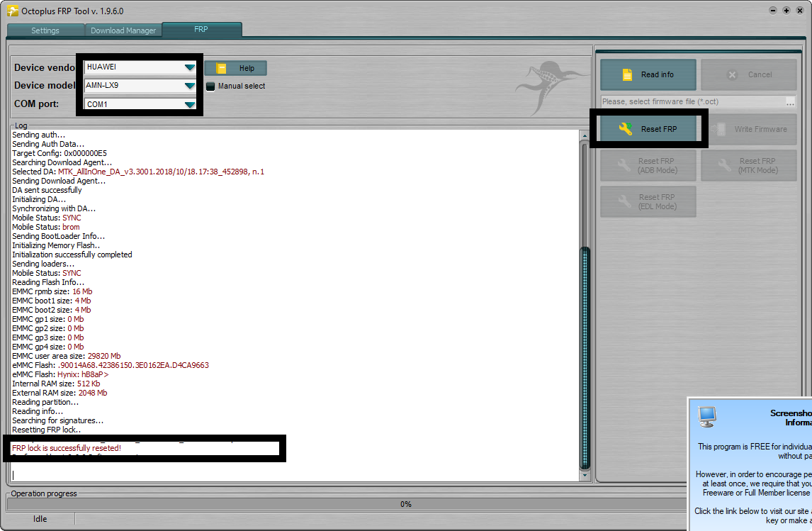The width and height of the screenshot is (812, 531).
Task: Click the Idle status bar entry
Action: [40, 518]
